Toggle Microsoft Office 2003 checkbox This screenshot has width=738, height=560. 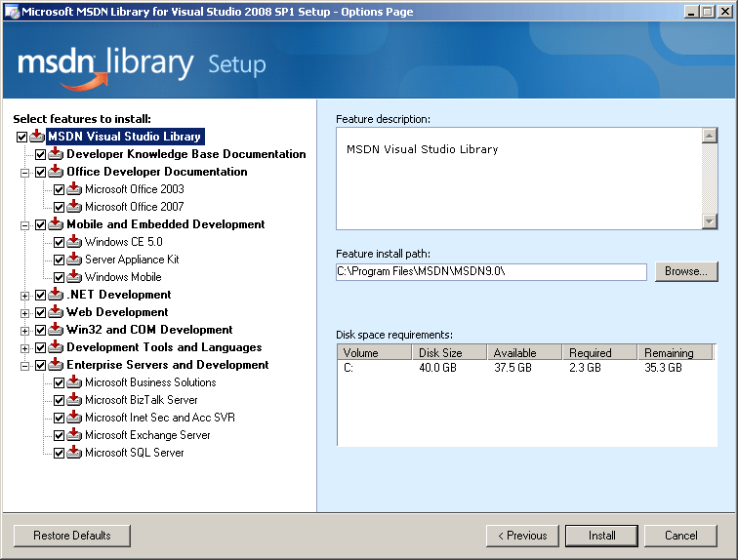point(59,189)
